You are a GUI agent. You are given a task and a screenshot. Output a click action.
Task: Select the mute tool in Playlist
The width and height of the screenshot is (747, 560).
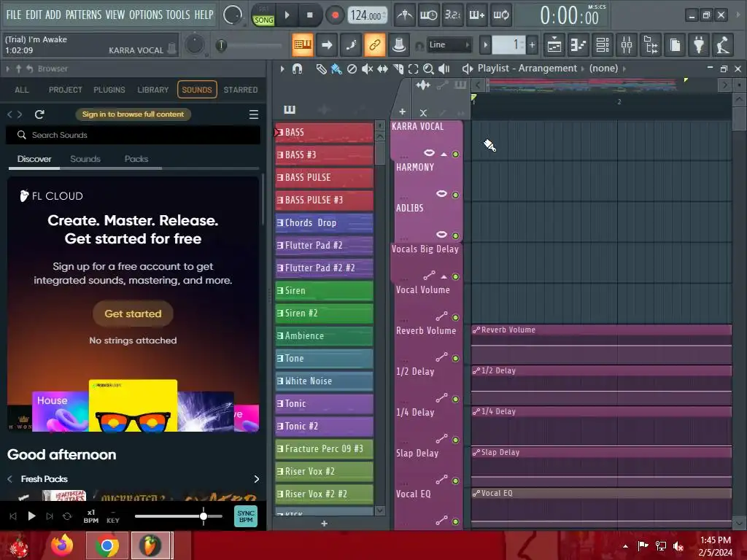tap(367, 69)
